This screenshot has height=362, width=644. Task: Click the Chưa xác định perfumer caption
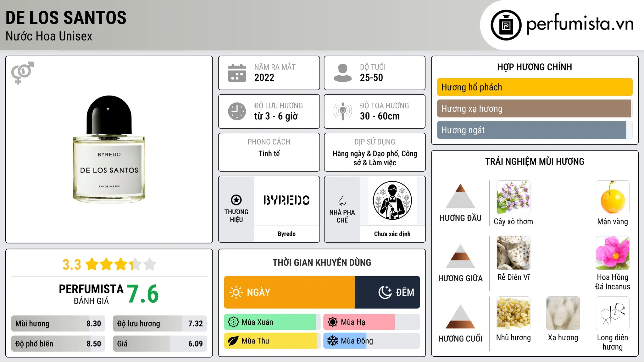392,234
